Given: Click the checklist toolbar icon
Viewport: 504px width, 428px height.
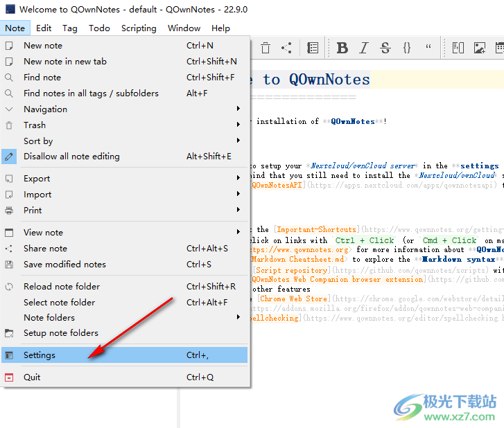Looking at the screenshot, I should [x=313, y=48].
